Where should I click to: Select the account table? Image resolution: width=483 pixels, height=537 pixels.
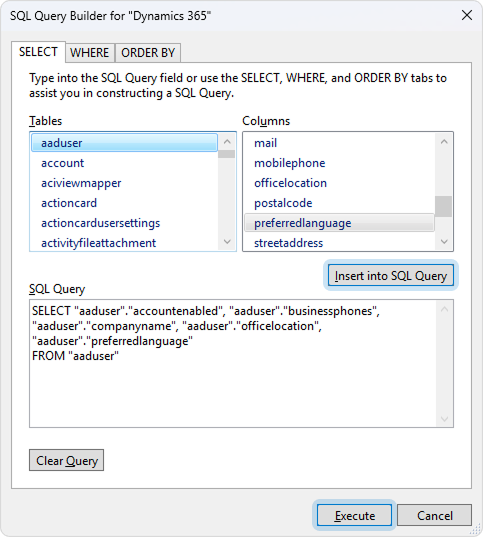[x=124, y=163]
